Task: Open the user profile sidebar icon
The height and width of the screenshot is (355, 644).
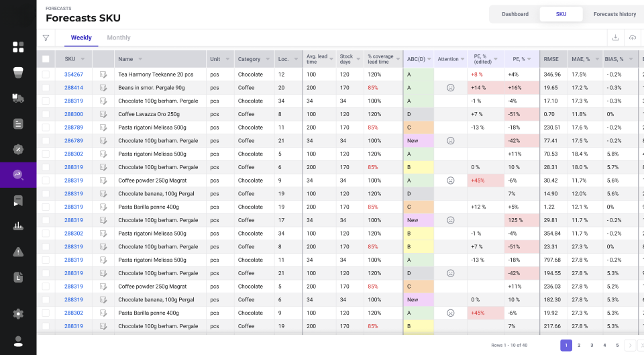Action: coord(18,341)
